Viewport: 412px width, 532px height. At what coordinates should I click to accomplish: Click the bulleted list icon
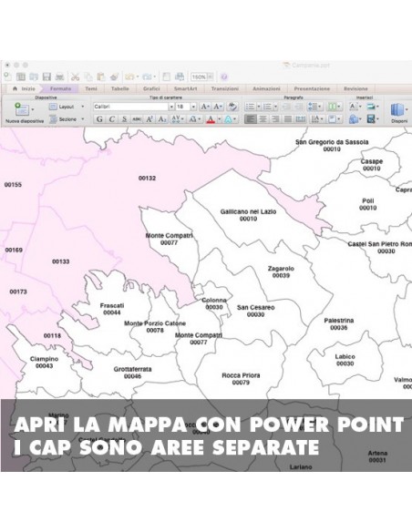pos(250,107)
